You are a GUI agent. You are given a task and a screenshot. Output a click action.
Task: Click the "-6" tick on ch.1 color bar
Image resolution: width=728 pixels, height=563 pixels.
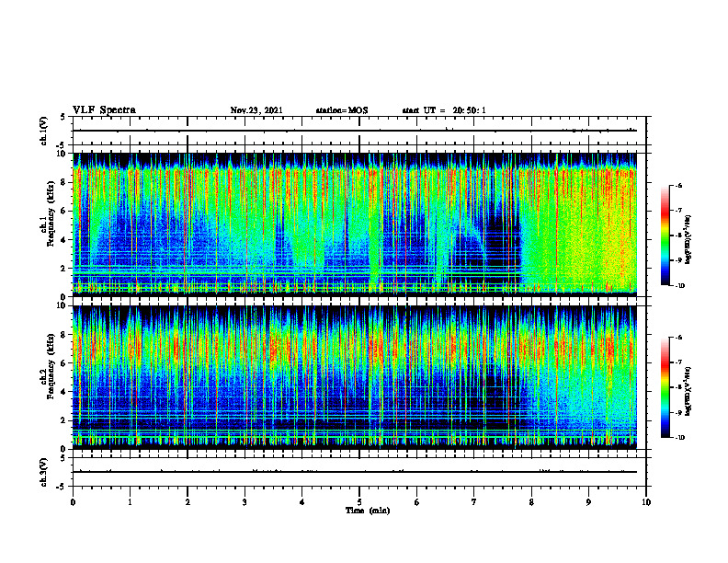678,185
